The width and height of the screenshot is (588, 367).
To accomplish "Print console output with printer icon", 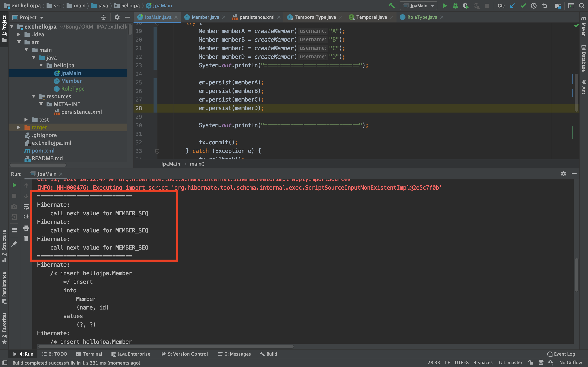I will point(26,228).
